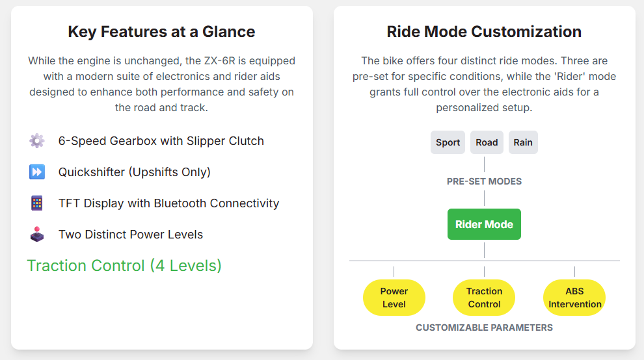
Task: Click the Ride Mode Customization heading
Action: coord(484,32)
